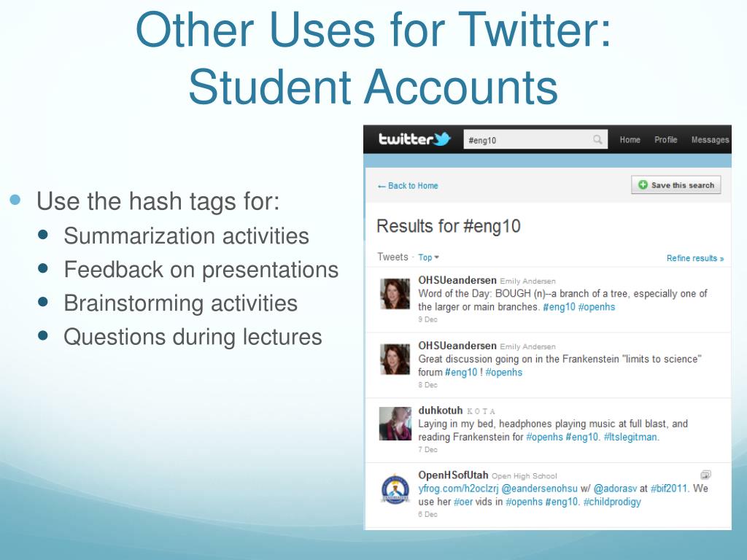Click the 8 Dec timestamp
This screenshot has width=747, height=560.
pos(427,385)
